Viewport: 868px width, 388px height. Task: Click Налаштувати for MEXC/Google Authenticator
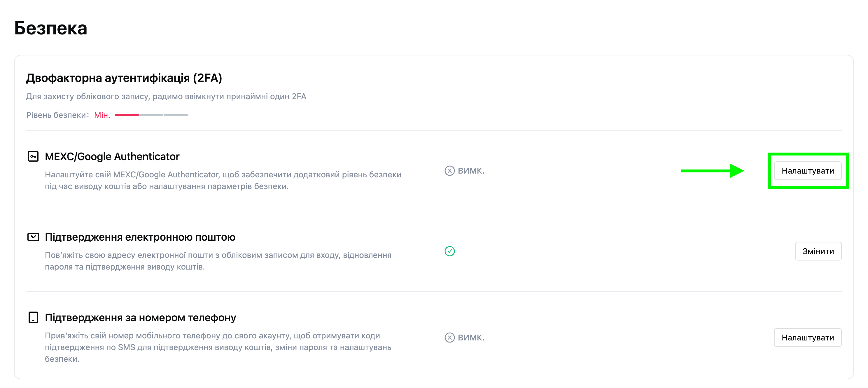point(807,171)
